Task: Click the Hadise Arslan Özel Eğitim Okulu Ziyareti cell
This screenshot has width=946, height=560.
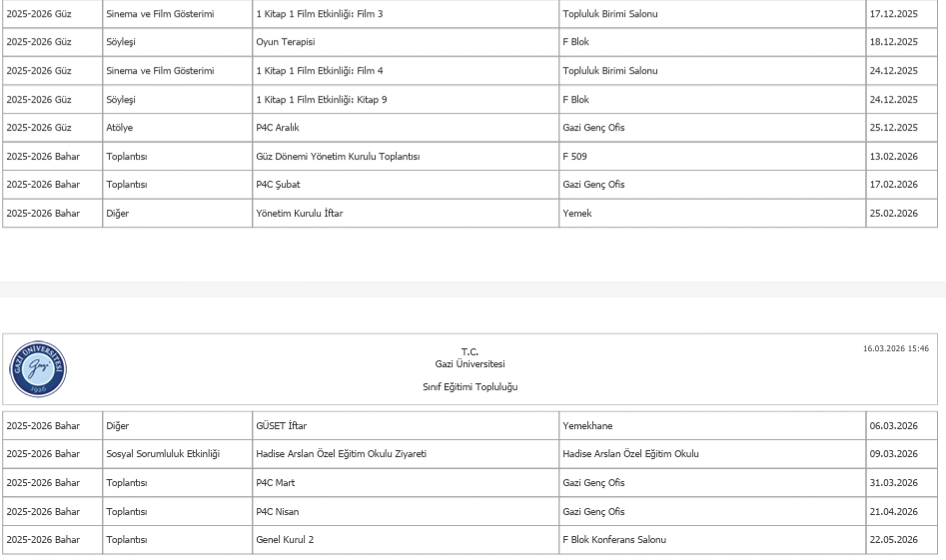Action: click(x=341, y=454)
